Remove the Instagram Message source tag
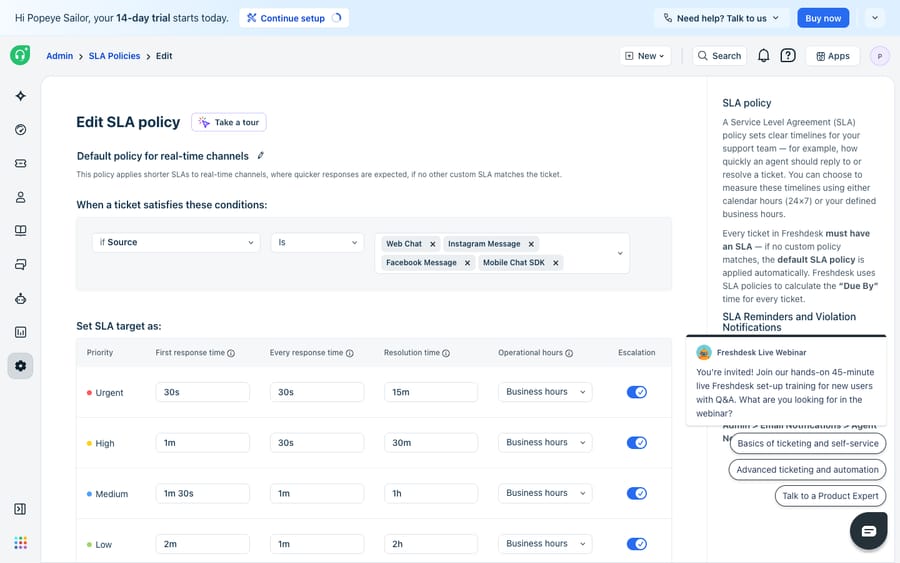This screenshot has height=563, width=900. [531, 244]
